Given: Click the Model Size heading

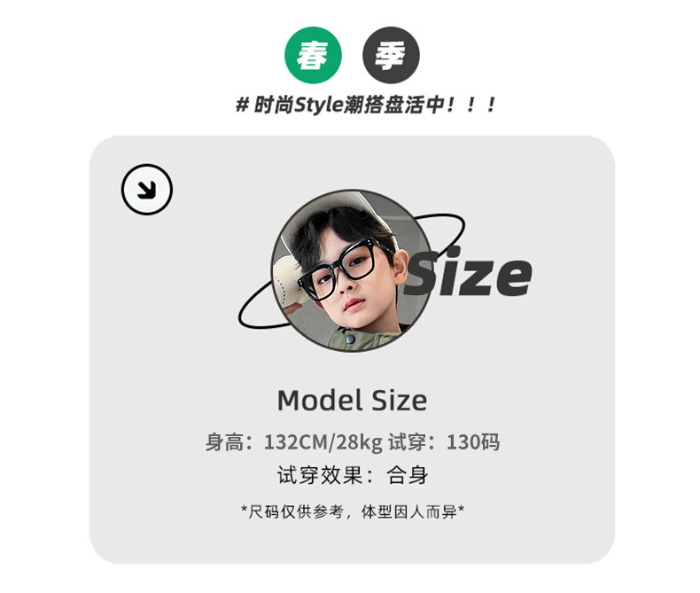Looking at the screenshot, I should [x=352, y=400].
